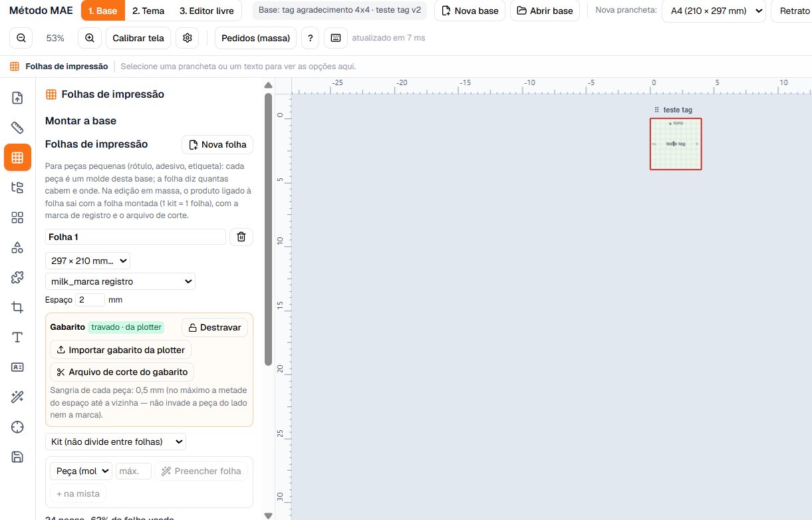Click the Nova base button
The height and width of the screenshot is (520, 812).
[x=470, y=11]
